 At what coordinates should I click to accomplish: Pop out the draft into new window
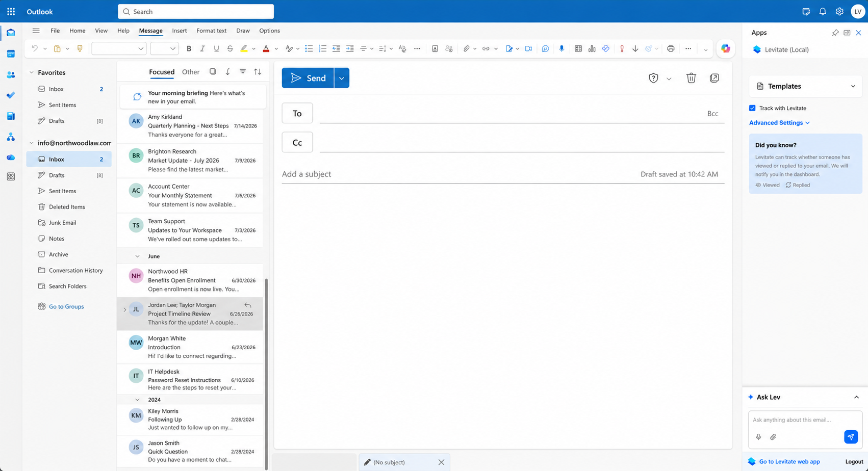(714, 78)
